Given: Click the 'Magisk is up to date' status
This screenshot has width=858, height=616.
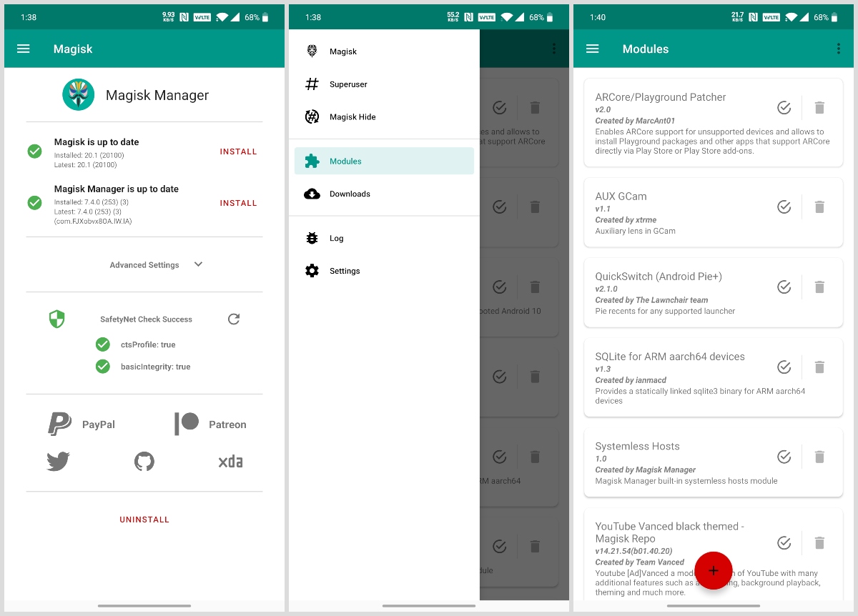Looking at the screenshot, I should pyautogui.click(x=97, y=142).
